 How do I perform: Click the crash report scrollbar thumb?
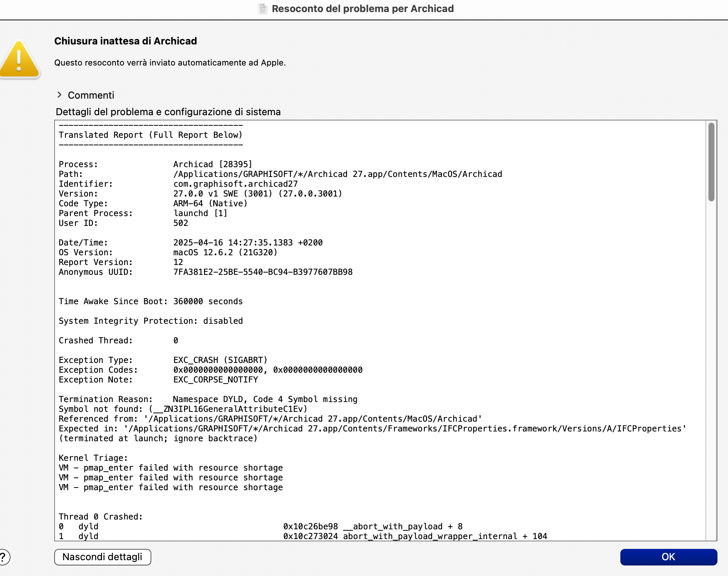pyautogui.click(x=711, y=162)
